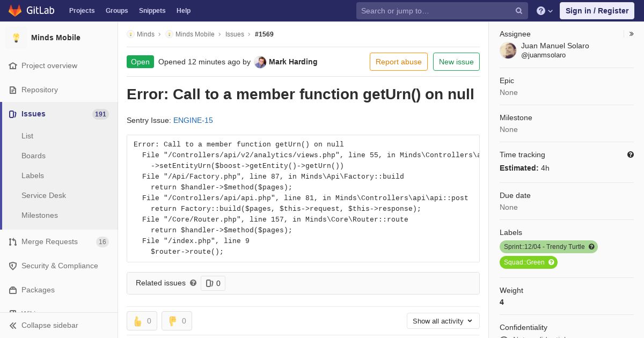
Task: Give the issue a thumbs up
Action: coord(142,321)
